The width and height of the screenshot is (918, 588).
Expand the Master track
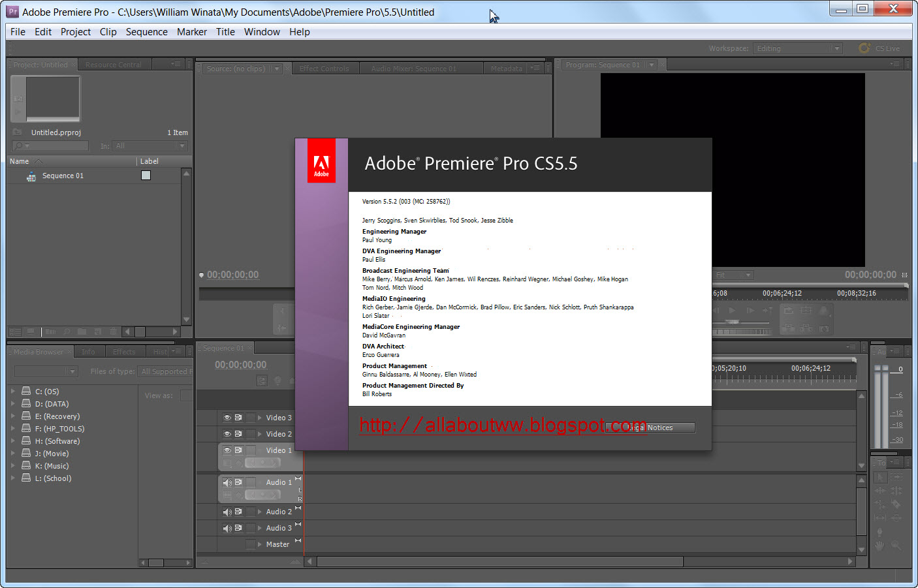260,544
